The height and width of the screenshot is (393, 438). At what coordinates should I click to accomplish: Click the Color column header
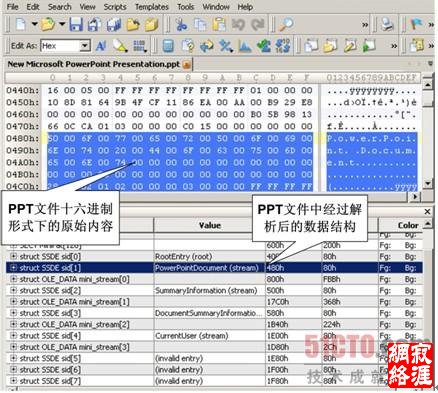coord(408,226)
